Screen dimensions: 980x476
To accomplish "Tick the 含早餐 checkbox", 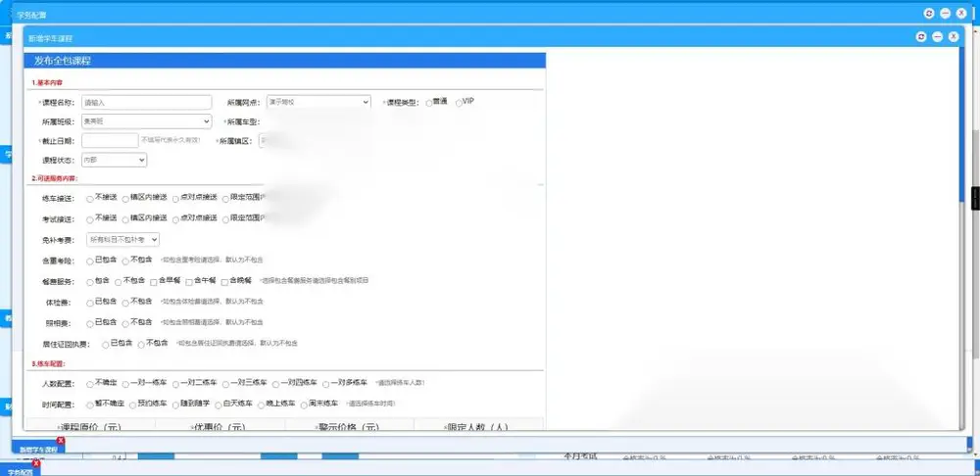I will point(154,282).
